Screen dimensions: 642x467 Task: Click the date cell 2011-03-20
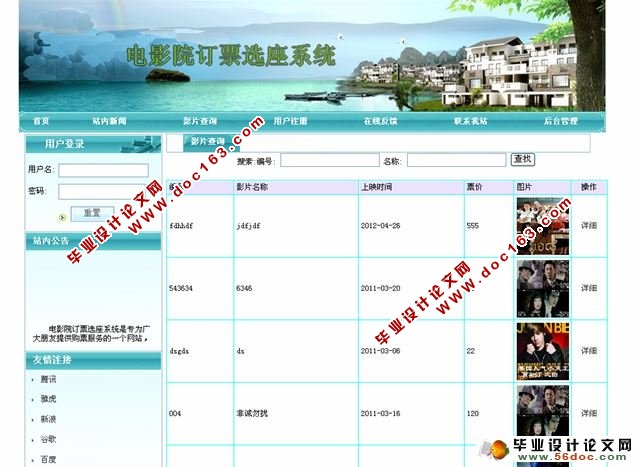(380, 288)
